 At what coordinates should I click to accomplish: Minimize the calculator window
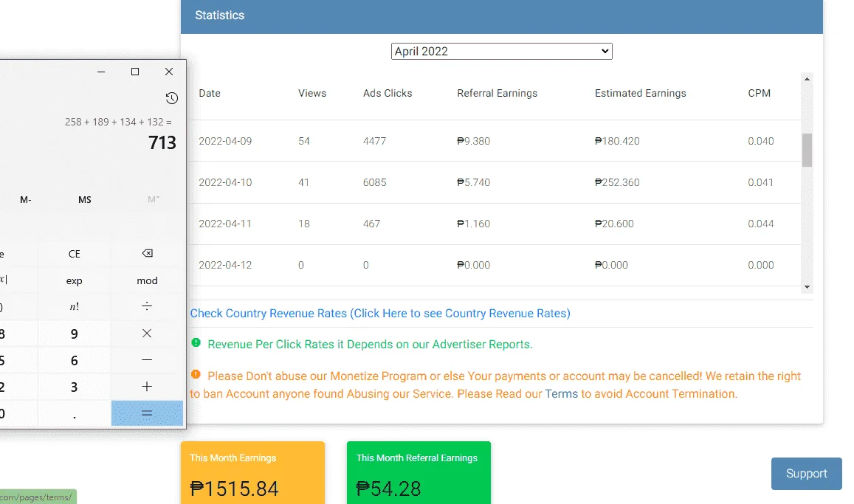pyautogui.click(x=101, y=72)
